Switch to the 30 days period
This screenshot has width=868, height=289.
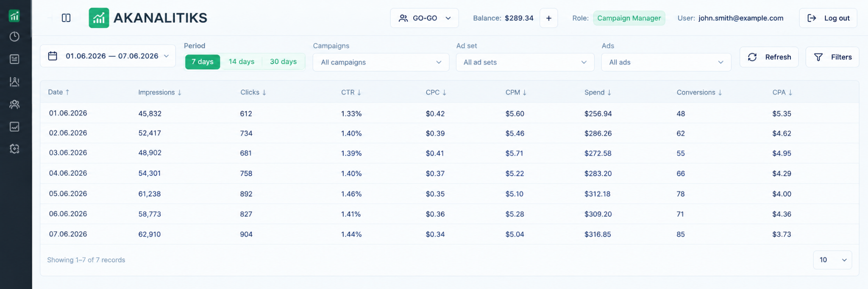[x=283, y=62]
